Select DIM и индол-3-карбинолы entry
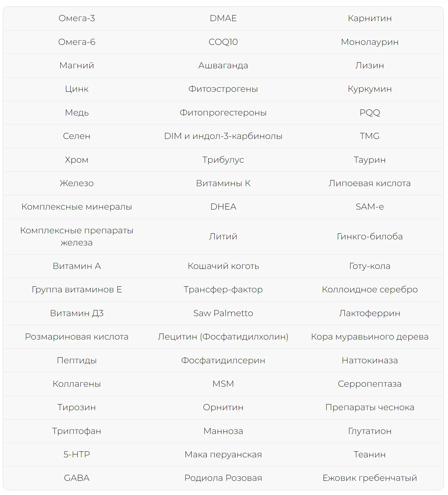This screenshot has width=448, height=495. pyautogui.click(x=223, y=136)
